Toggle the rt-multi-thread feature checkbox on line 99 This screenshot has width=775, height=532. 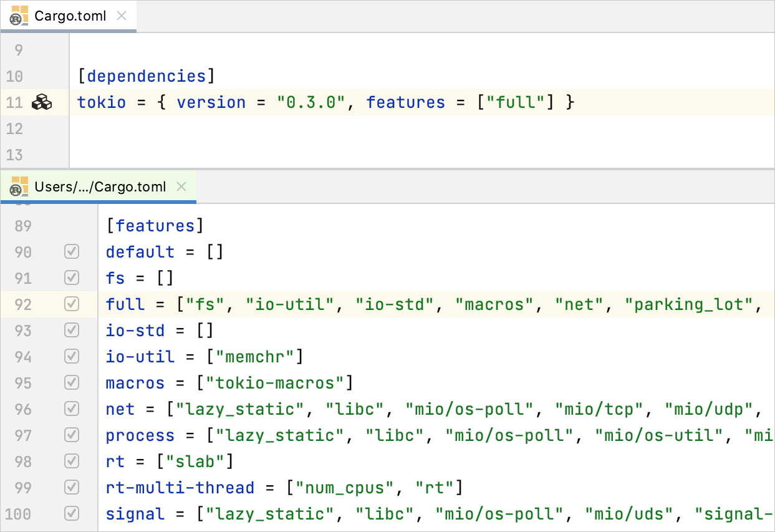(x=72, y=488)
